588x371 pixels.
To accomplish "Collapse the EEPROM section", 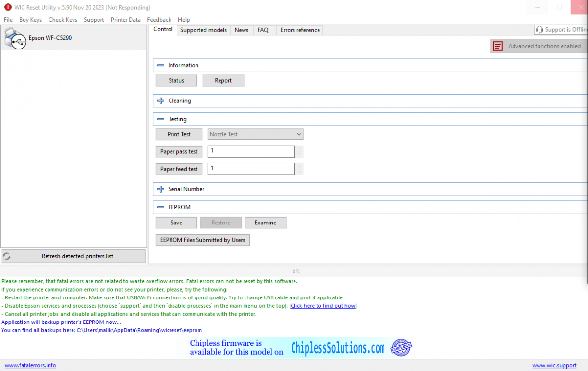I will [161, 207].
